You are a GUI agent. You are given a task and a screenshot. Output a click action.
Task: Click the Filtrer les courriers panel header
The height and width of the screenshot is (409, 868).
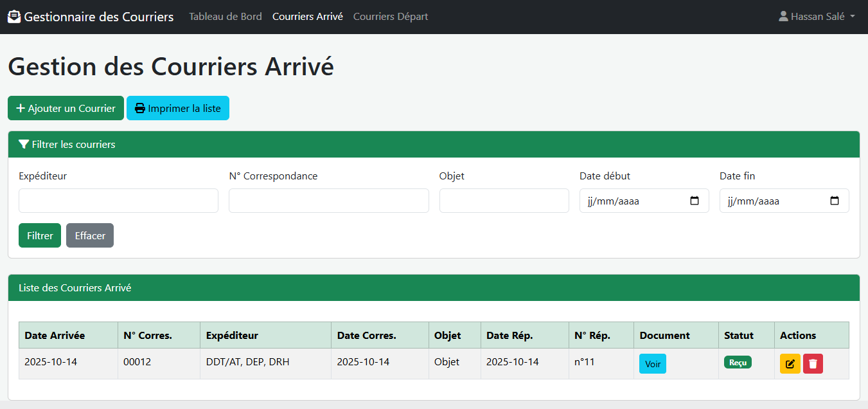coord(434,145)
